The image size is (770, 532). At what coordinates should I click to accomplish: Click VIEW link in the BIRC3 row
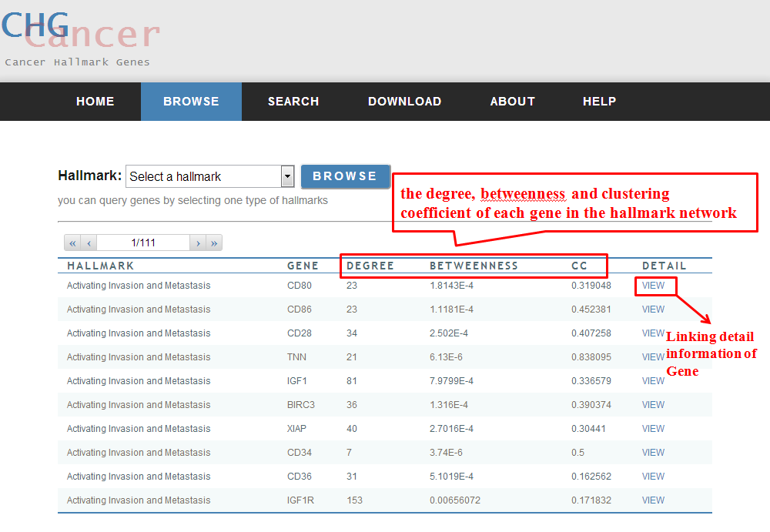653,405
